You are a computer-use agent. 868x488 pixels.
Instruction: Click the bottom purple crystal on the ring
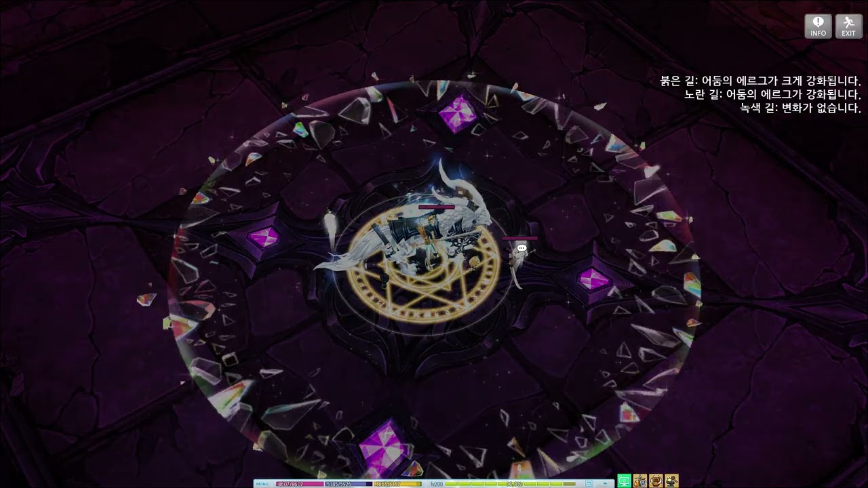pyautogui.click(x=384, y=449)
